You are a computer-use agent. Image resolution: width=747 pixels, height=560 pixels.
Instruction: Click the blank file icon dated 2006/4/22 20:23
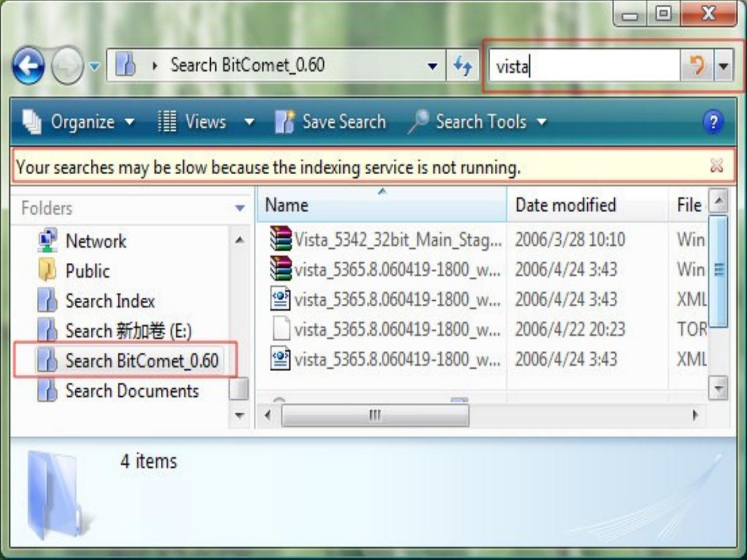click(x=281, y=328)
